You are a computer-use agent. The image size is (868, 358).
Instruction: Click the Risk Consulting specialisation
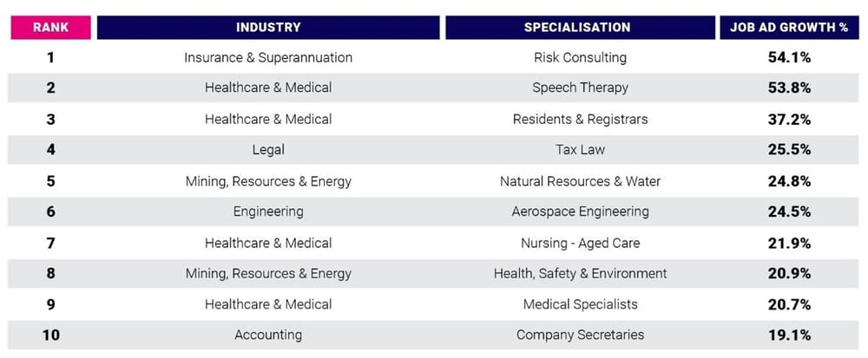580,57
